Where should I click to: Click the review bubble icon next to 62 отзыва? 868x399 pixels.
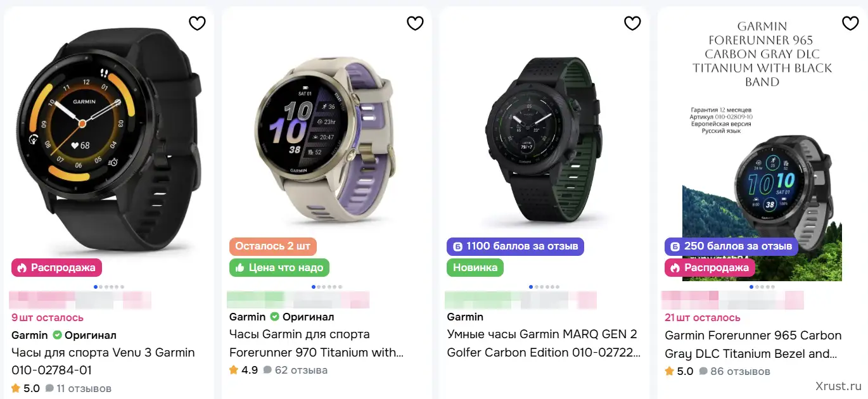[x=267, y=370]
